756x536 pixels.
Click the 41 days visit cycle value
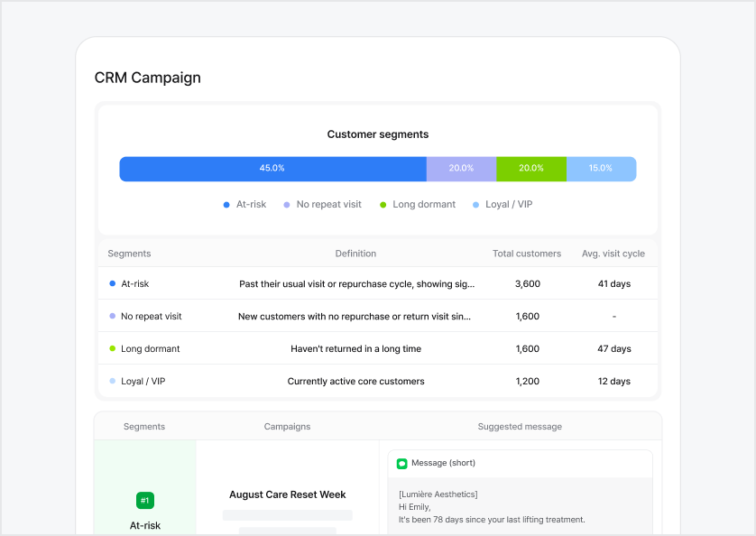point(614,283)
